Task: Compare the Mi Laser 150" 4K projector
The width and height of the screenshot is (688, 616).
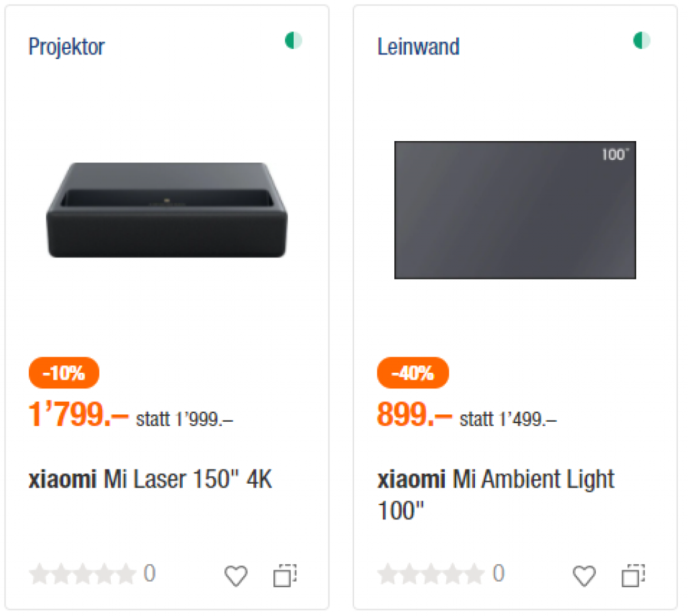Action: 285,576
